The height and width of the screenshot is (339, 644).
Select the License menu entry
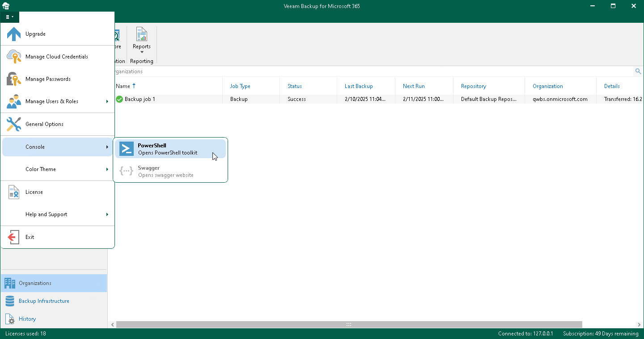[57, 192]
